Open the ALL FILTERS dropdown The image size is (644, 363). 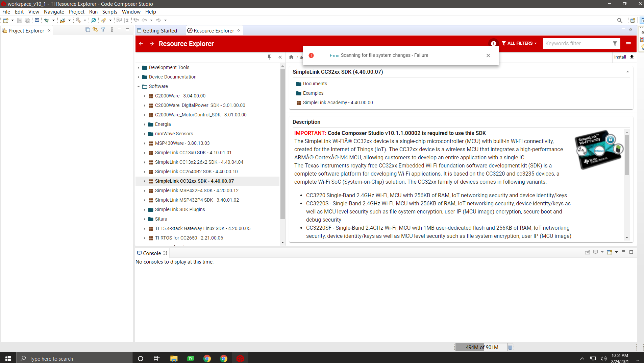519,43
